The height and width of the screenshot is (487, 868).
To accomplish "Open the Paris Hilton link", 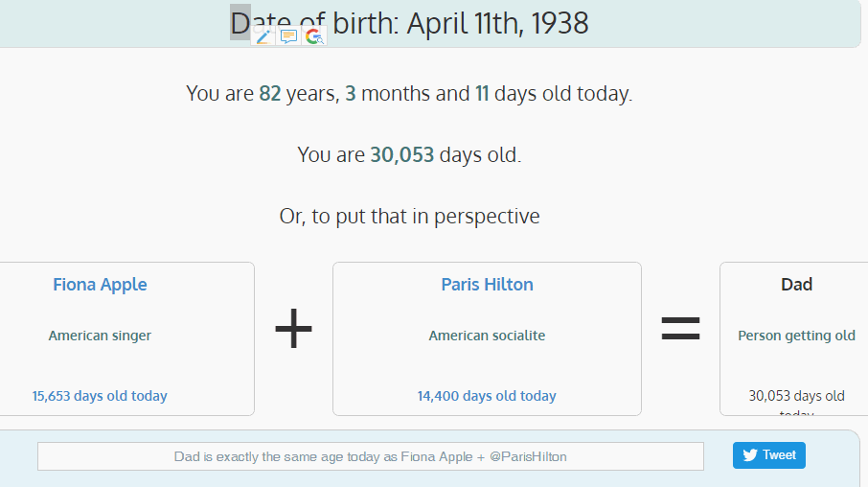I will pos(487,285).
